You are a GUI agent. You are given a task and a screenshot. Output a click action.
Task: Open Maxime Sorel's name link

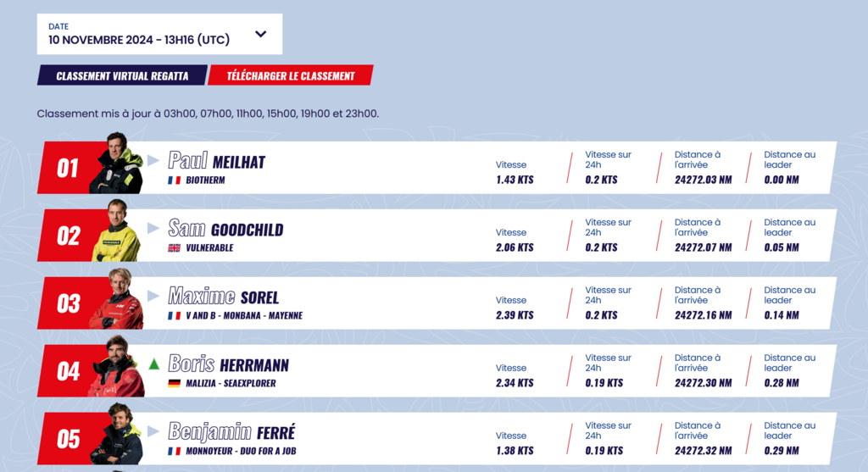tap(224, 297)
